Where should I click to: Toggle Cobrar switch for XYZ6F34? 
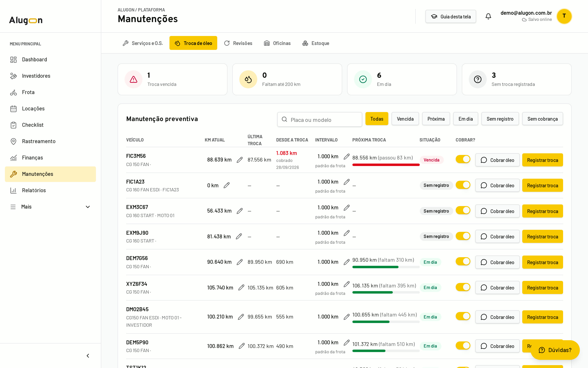click(463, 287)
